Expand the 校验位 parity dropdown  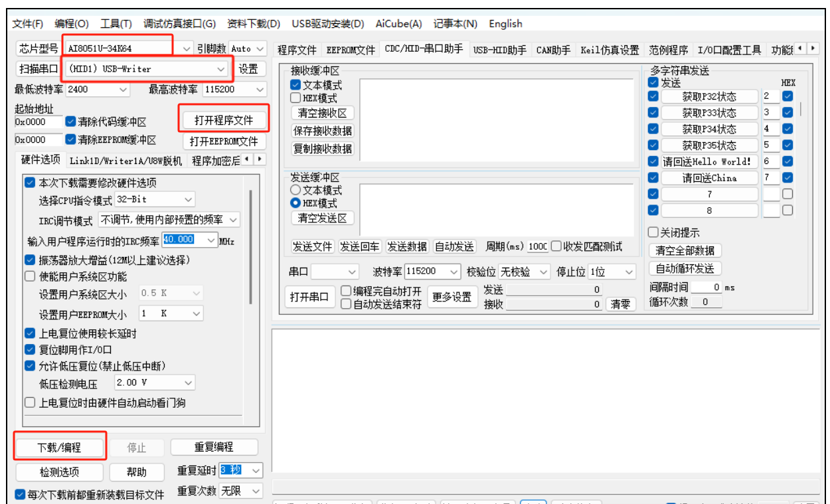coord(525,272)
